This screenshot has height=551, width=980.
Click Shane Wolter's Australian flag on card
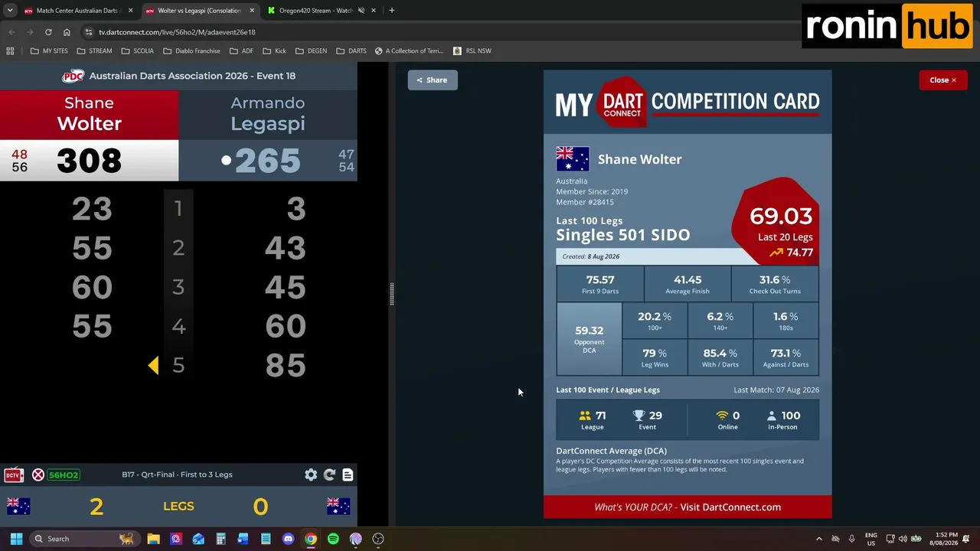(573, 159)
